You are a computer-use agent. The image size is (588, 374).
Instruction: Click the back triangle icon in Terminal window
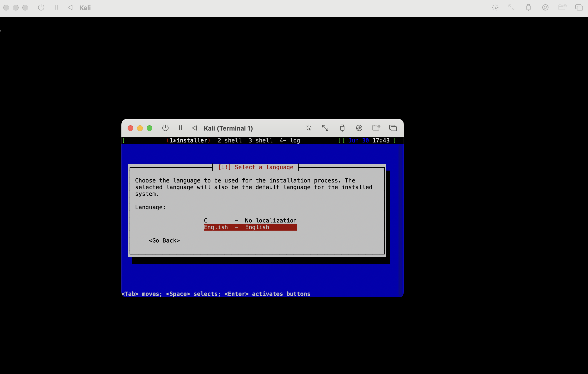coord(194,128)
